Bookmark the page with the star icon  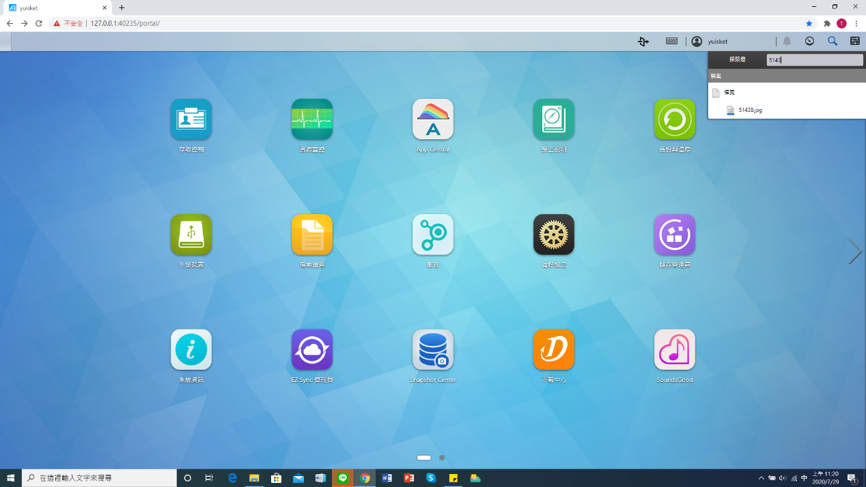pyautogui.click(x=809, y=23)
